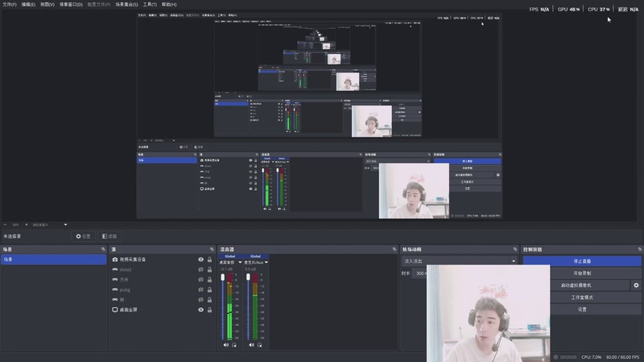
Task: Click the GPU 46% overlay indicator
Action: tap(569, 10)
